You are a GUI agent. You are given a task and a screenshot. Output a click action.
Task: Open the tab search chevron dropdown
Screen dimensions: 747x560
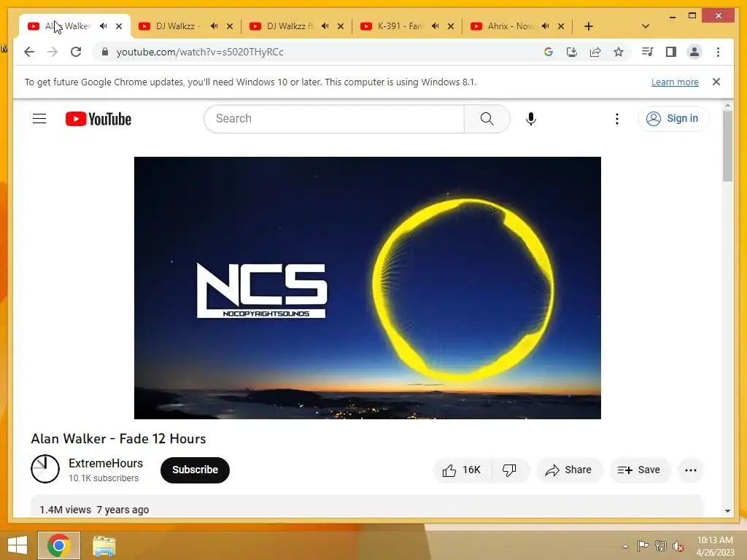pyautogui.click(x=646, y=26)
